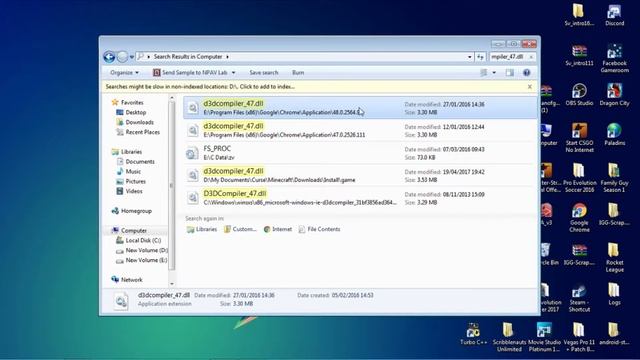Select Desktop under Favorites

pos(131,112)
